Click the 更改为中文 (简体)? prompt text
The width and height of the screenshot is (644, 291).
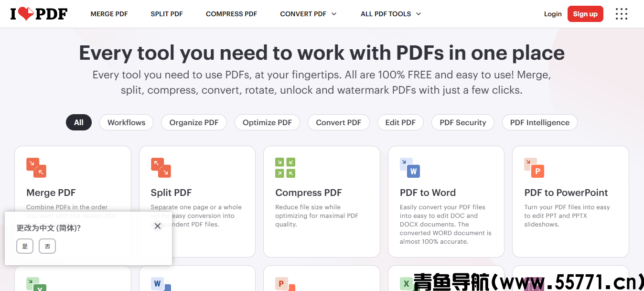pos(49,228)
